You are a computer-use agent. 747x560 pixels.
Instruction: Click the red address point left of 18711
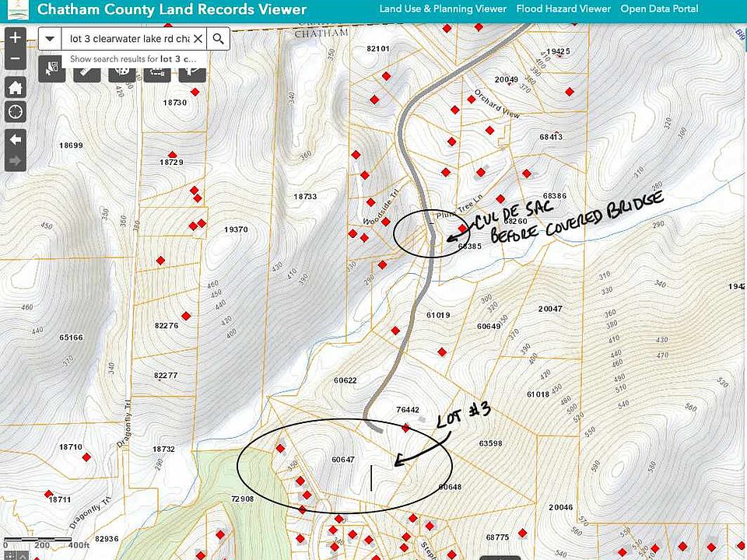pyautogui.click(x=48, y=494)
